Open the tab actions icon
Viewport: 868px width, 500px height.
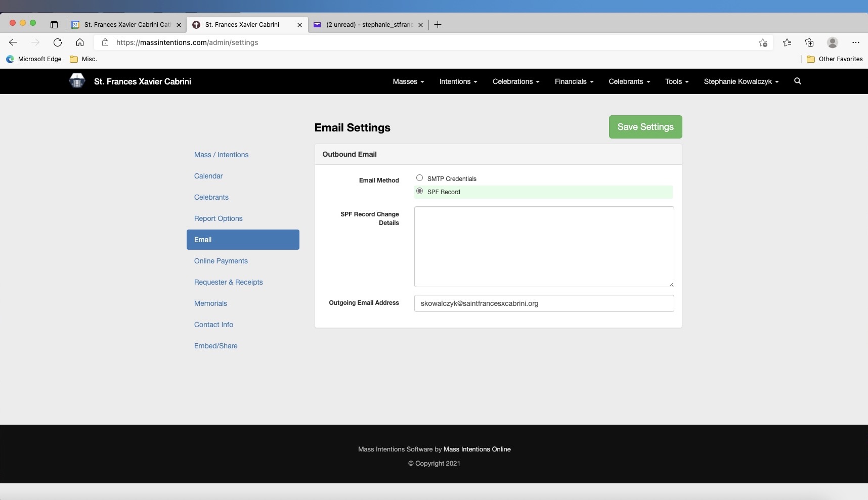pyautogui.click(x=54, y=25)
